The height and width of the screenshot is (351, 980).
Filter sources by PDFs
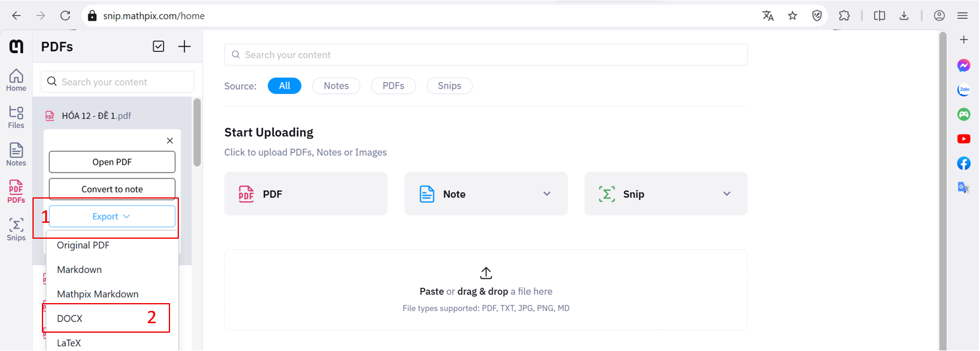pos(393,86)
